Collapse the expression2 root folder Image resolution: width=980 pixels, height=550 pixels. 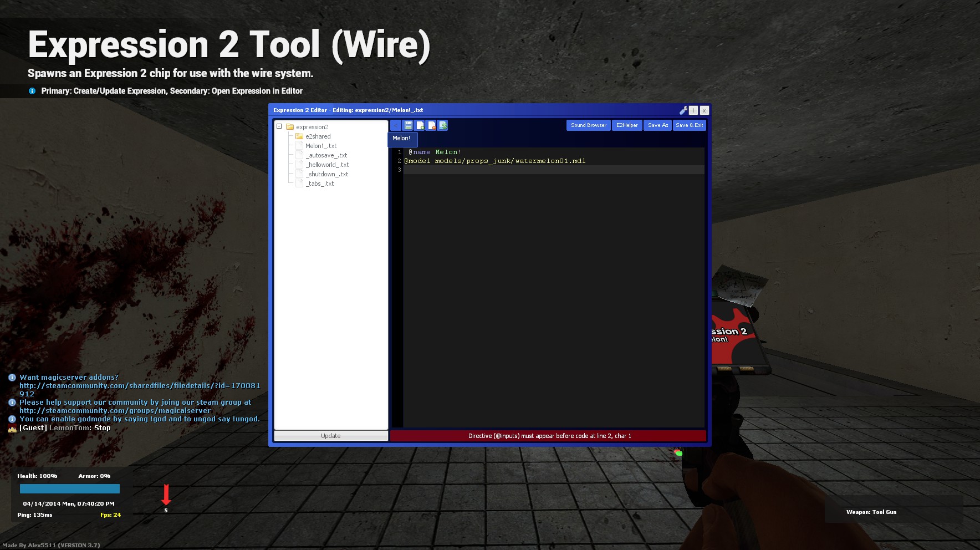tap(279, 126)
